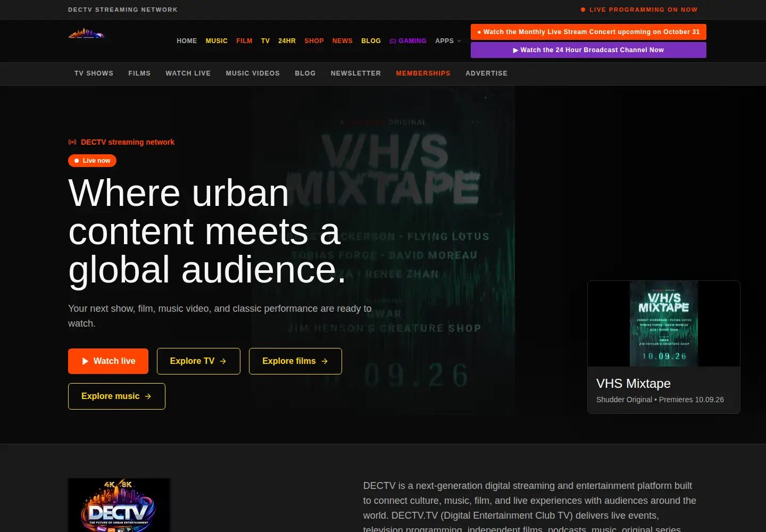
Task: Open MUSIC VIDEOS in the secondary bar
Action: point(253,73)
